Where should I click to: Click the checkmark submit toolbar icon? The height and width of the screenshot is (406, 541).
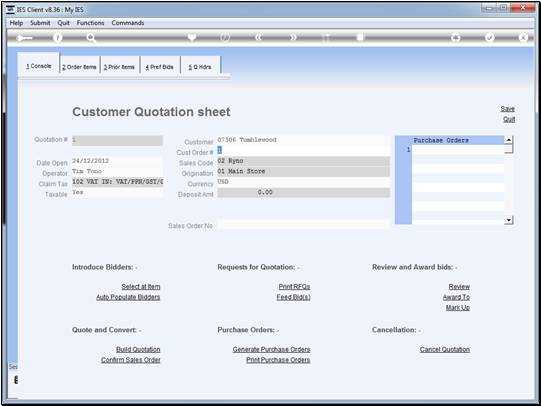490,37
